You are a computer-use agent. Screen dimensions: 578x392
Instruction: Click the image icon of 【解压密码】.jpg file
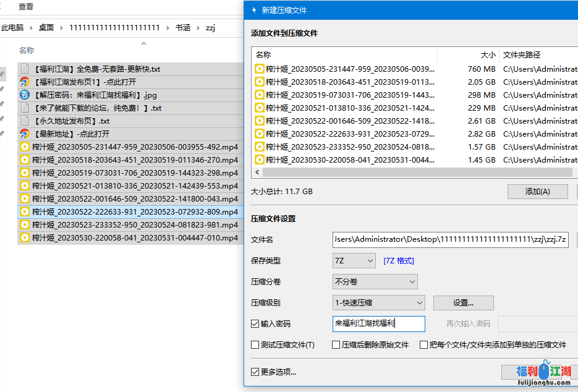25,95
